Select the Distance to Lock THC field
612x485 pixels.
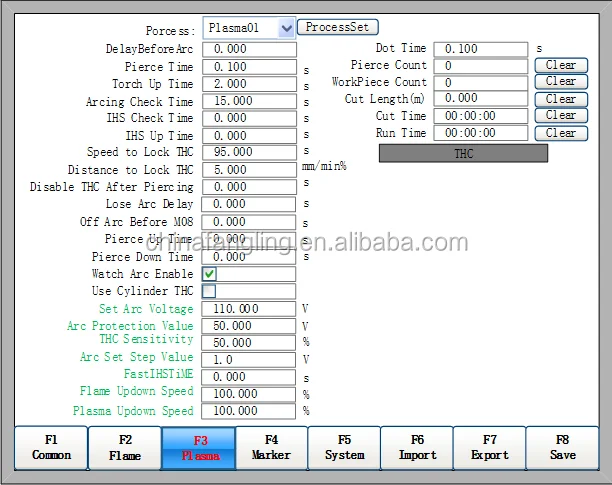[x=249, y=170]
